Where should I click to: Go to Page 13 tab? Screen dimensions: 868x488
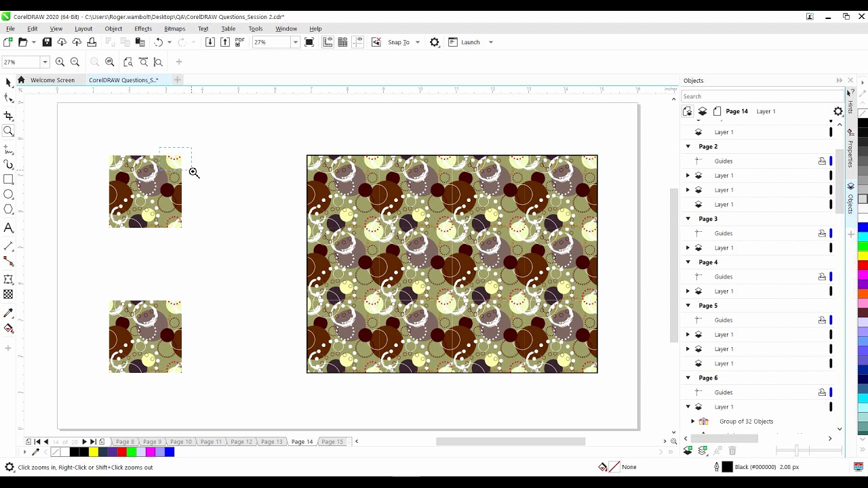point(271,442)
